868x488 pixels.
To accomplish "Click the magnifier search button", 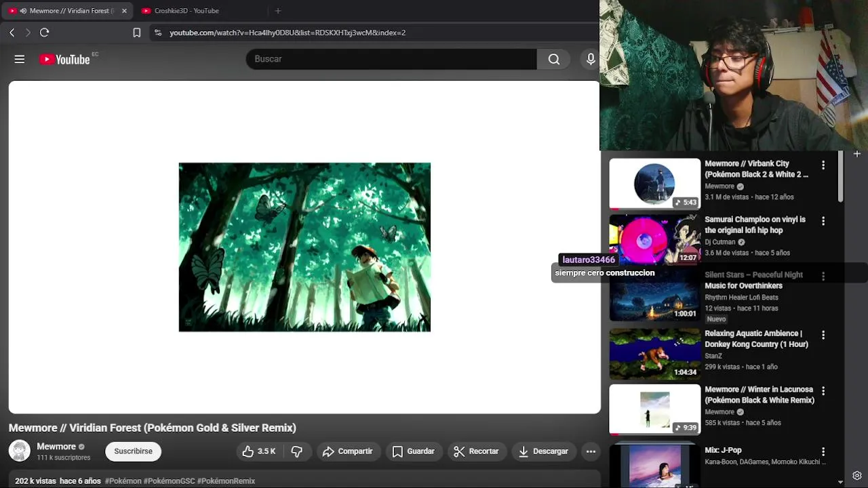I will click(x=554, y=59).
